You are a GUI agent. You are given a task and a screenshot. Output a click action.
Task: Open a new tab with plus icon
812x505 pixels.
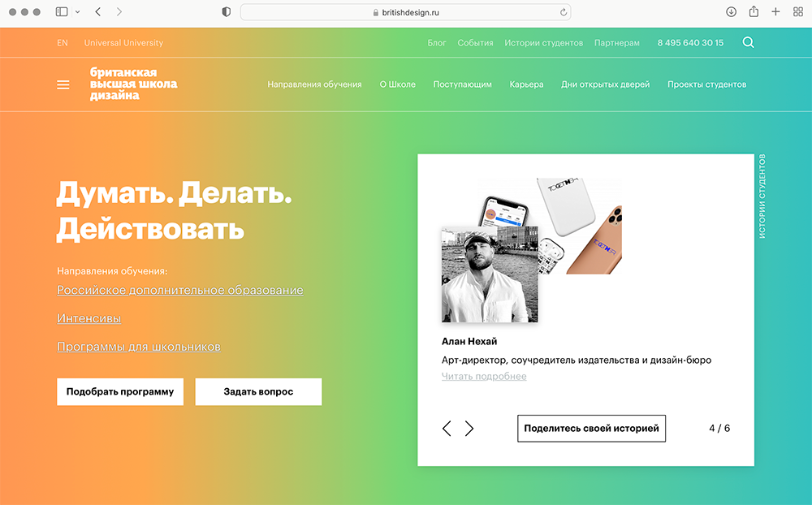tap(775, 12)
